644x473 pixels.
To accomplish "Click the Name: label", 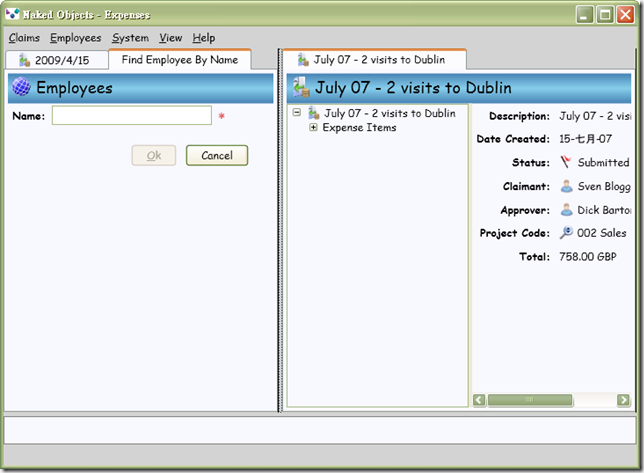I will [28, 116].
